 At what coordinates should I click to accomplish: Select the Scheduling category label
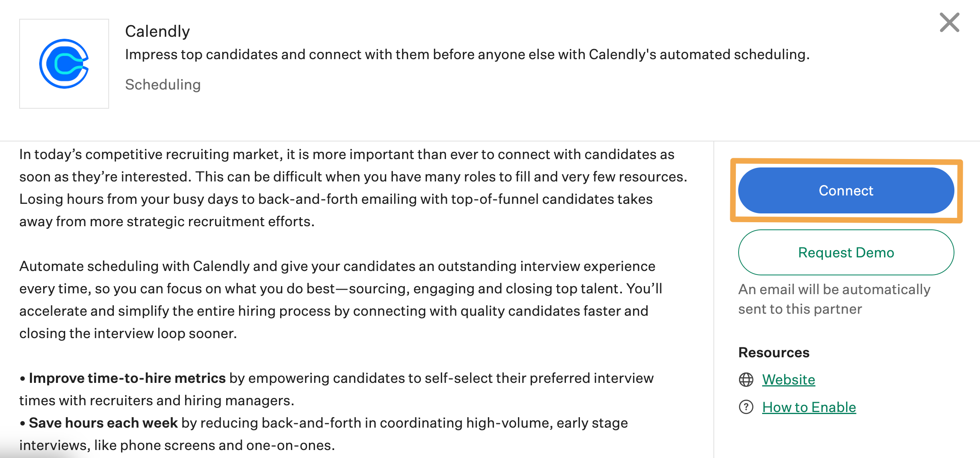(x=163, y=84)
